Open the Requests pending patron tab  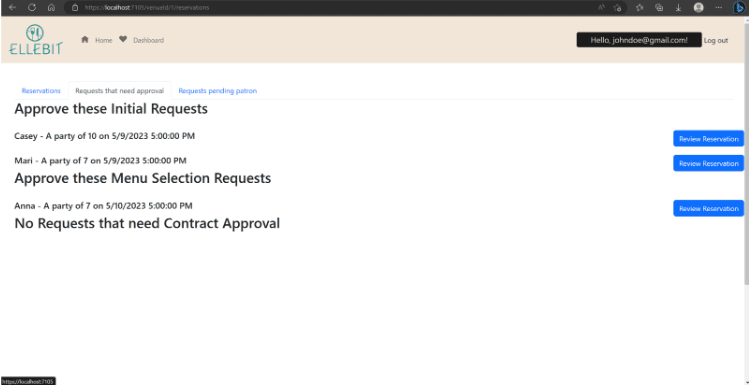(217, 91)
